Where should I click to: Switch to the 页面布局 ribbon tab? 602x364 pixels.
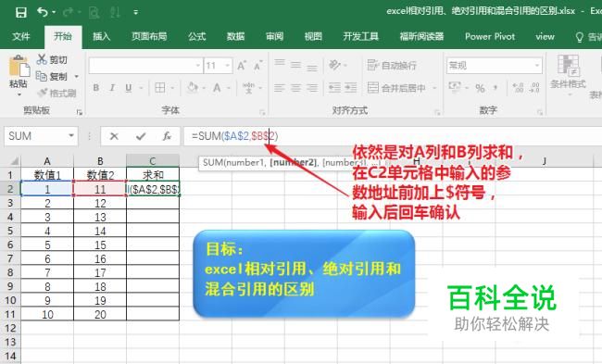coord(149,36)
